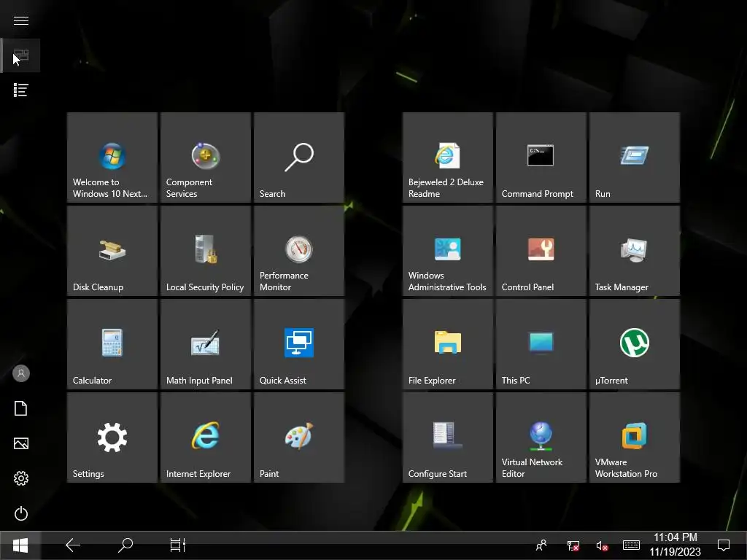Open the touch keyboard tray icon

tap(631, 545)
